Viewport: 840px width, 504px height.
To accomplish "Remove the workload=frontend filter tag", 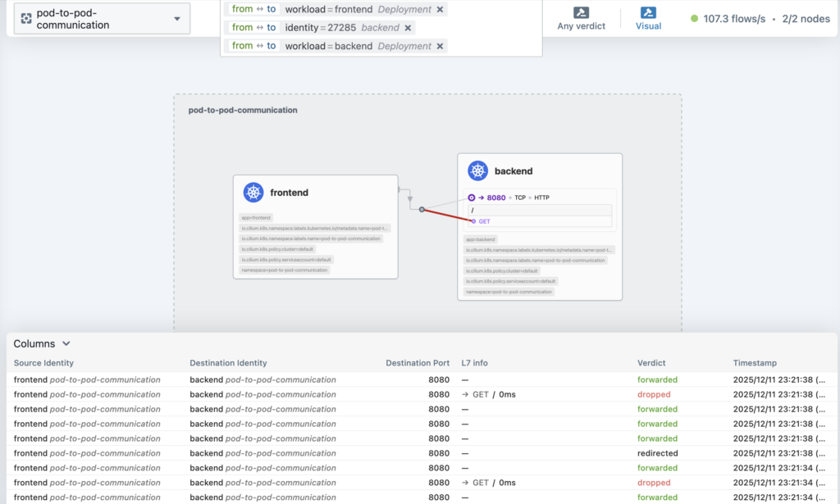I will [440, 9].
